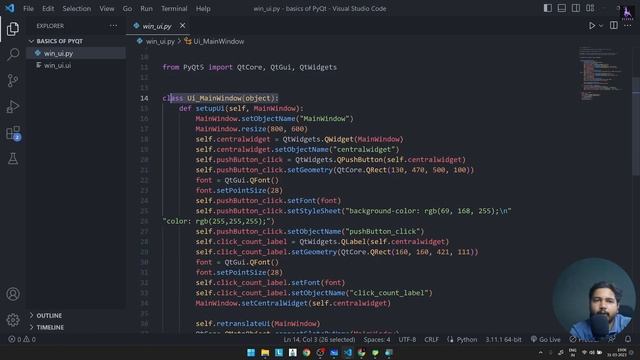Click 'self.retranslateUi(MainWindow)' code line
Screen dimensions: 640x360
[258, 323]
